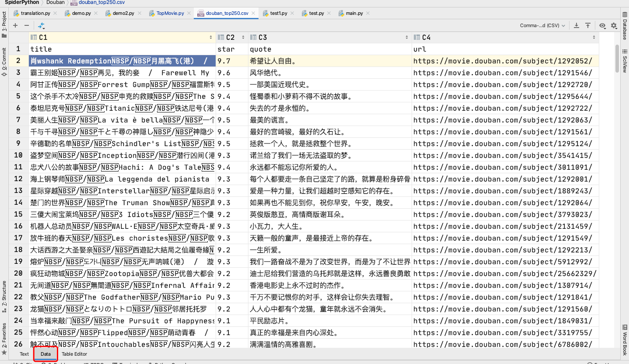Click the C4 column table icon
This screenshot has height=364, width=629.
417,38
